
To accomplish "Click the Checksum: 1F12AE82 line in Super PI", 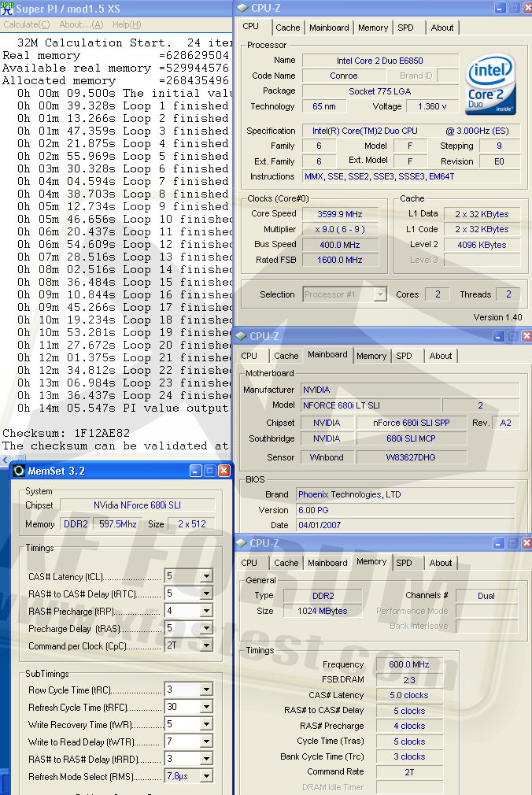I will click(x=66, y=434).
